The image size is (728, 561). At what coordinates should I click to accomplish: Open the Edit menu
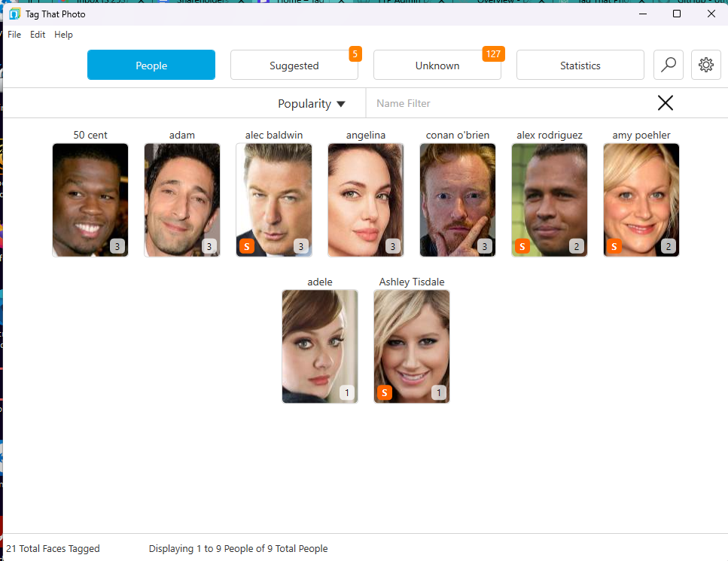38,34
